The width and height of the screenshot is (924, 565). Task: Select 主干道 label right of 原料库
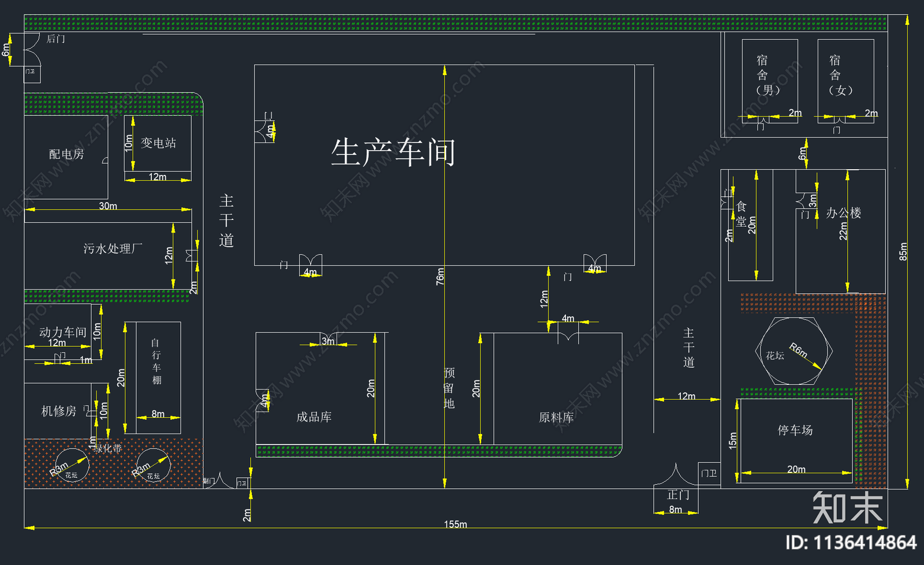[x=688, y=347]
